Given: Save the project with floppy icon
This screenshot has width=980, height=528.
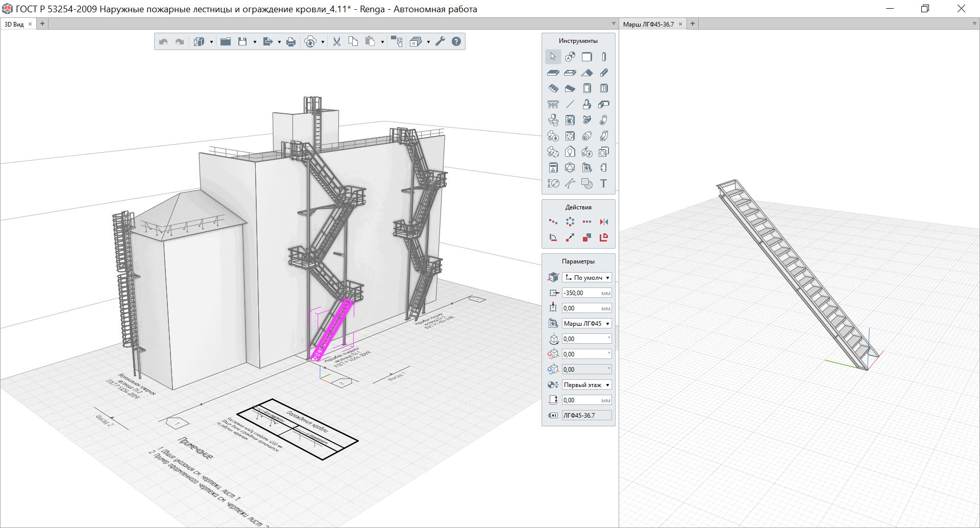Looking at the screenshot, I should click(x=242, y=42).
